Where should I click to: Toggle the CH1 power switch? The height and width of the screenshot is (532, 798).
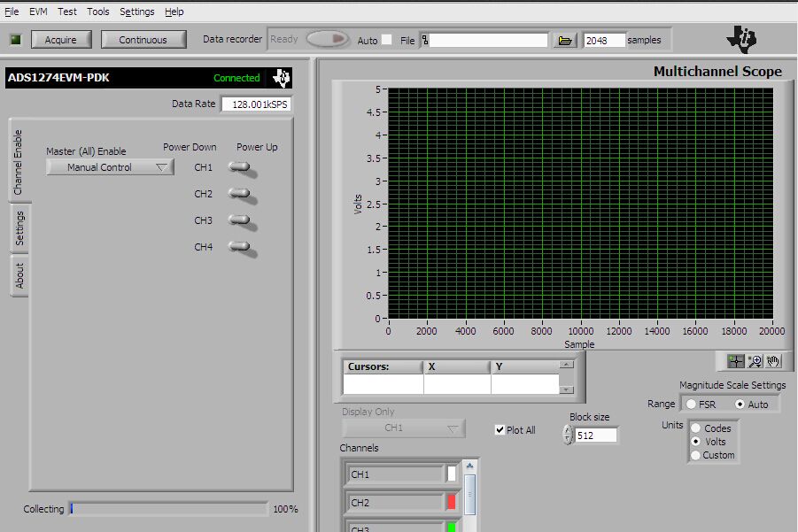240,167
